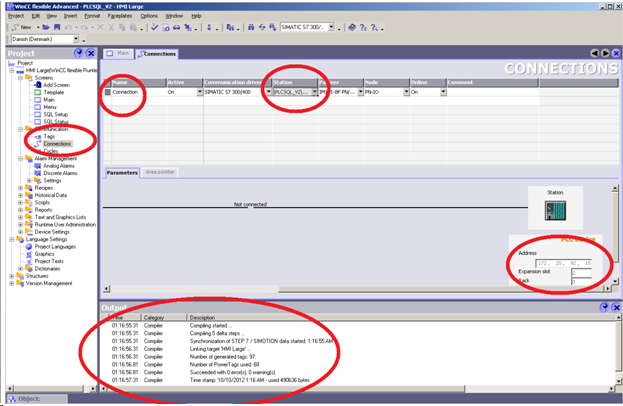Viewport: 623px width, 406px height.
Task: Expand Version Management node
Action: point(12,283)
